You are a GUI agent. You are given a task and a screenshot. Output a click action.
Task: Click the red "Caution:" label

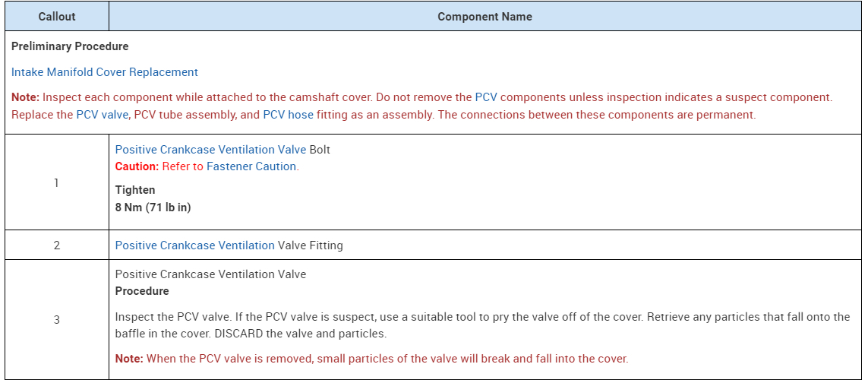(x=137, y=166)
